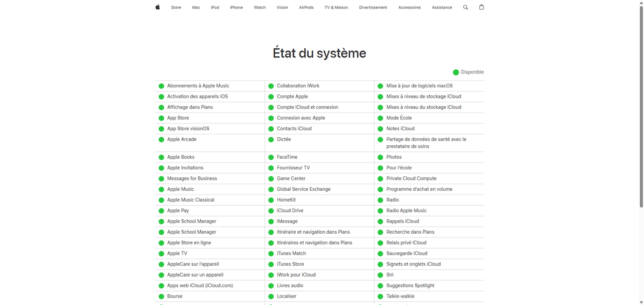This screenshot has height=305, width=644.
Task: Click the status dot beside Game Center
Action: [x=271, y=179]
